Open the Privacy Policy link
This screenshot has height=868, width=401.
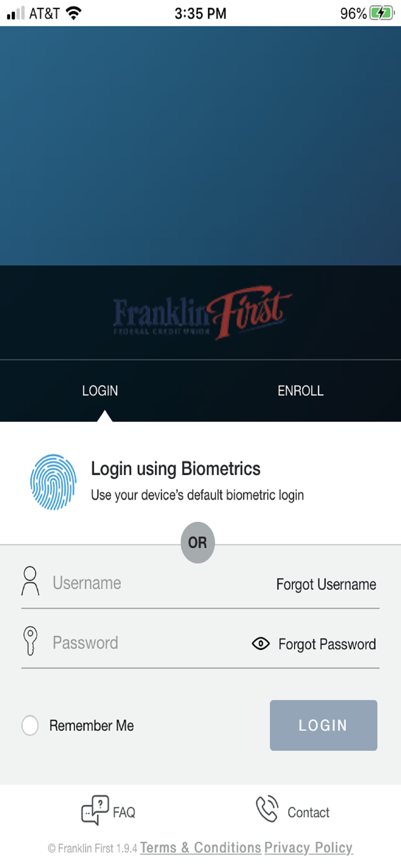309,848
